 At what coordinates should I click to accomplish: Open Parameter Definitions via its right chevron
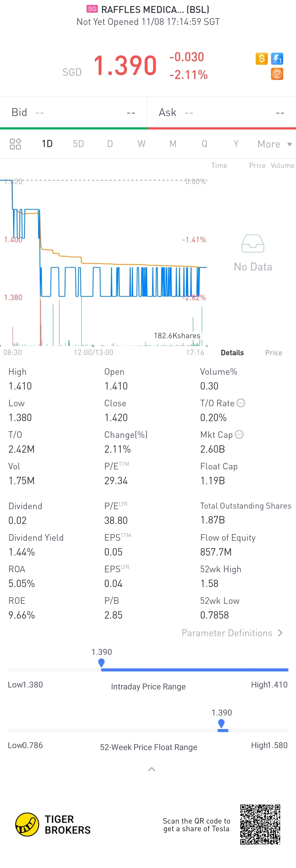(280, 633)
